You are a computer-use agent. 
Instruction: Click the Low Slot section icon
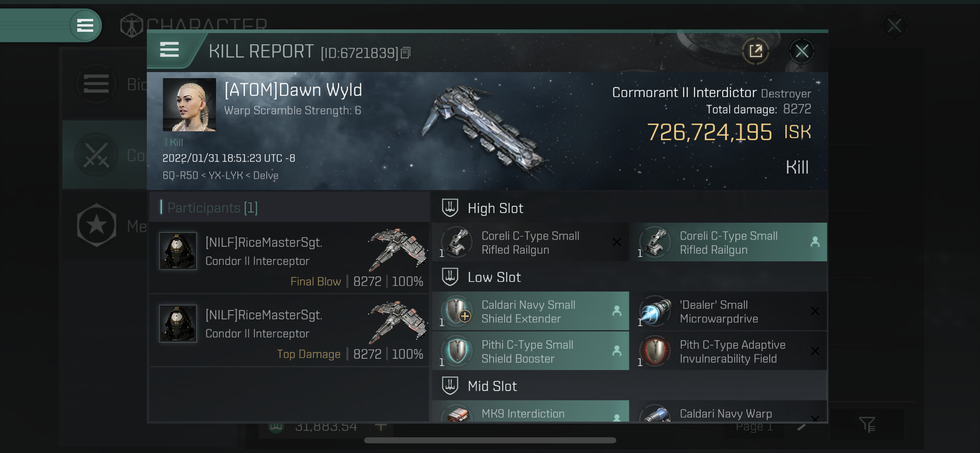coord(450,277)
